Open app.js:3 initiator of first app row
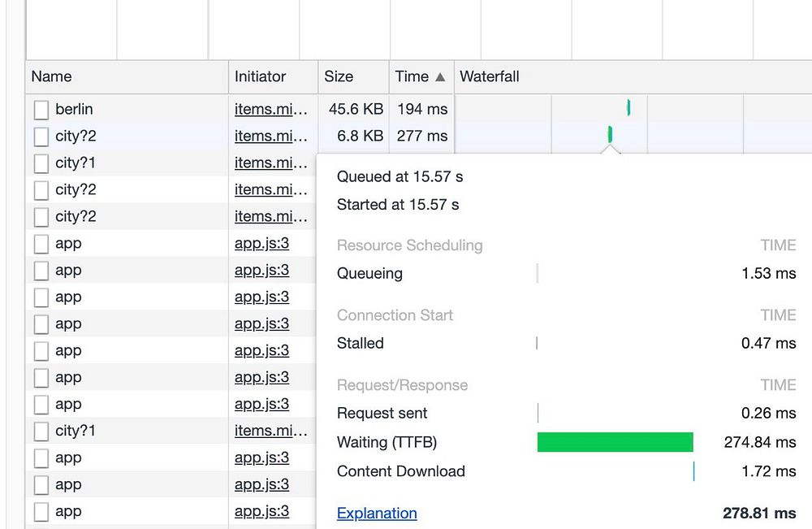 click(x=261, y=244)
